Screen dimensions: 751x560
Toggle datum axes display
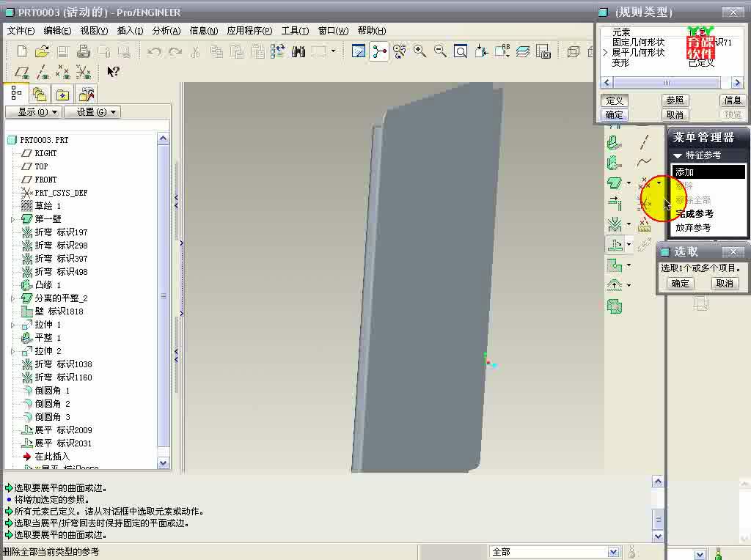tap(43, 72)
